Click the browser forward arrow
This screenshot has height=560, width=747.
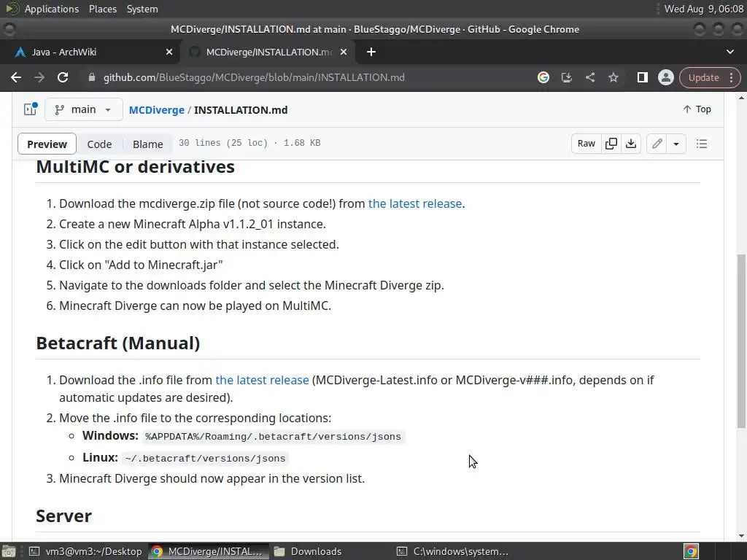(39, 77)
